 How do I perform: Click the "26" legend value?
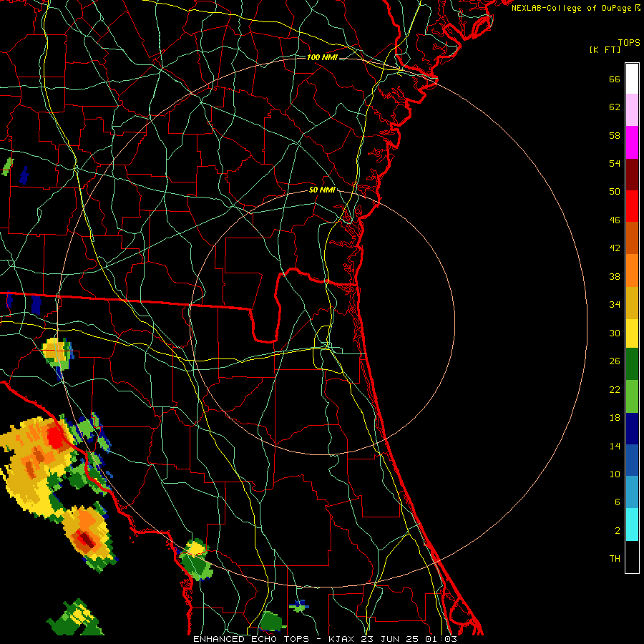click(615, 361)
